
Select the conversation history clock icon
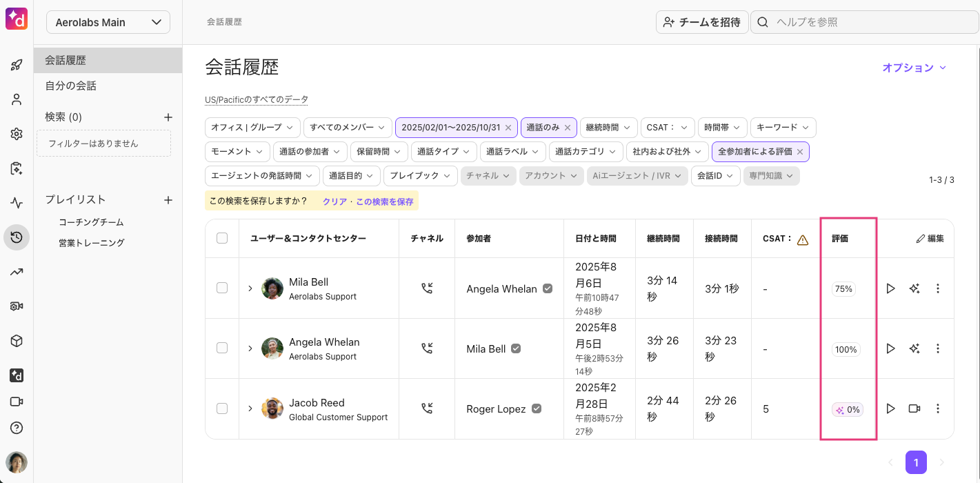coord(17,237)
